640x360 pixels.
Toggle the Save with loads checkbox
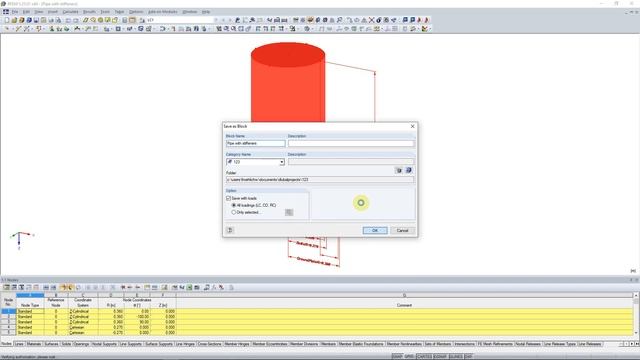[229, 198]
